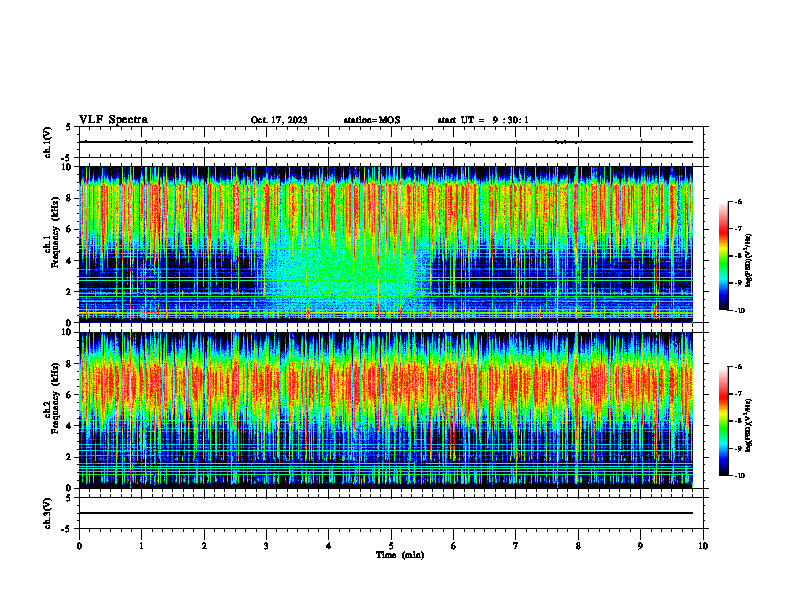Click time-axis tick label "5"
The image size is (792, 612).
coord(391,546)
